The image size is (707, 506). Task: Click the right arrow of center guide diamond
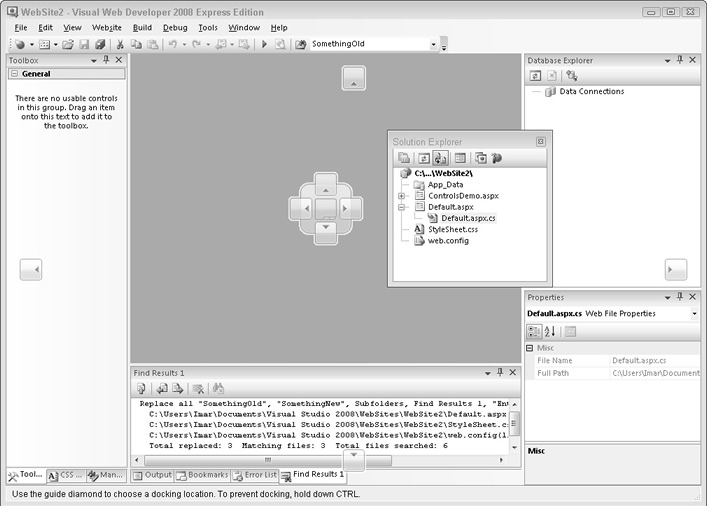pyautogui.click(x=350, y=208)
